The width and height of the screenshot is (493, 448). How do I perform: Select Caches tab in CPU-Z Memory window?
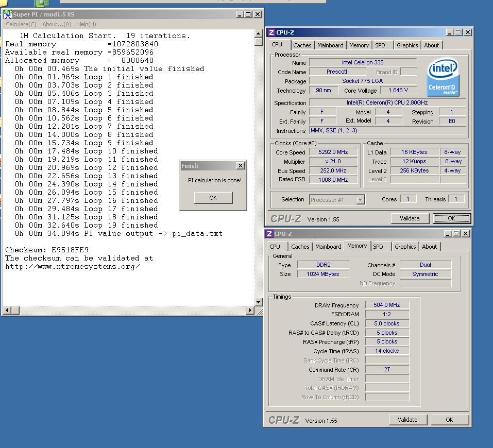tap(300, 247)
